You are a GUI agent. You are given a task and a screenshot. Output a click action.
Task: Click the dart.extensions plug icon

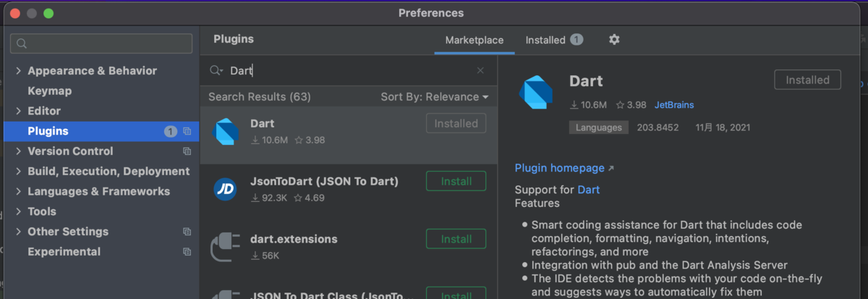click(226, 247)
